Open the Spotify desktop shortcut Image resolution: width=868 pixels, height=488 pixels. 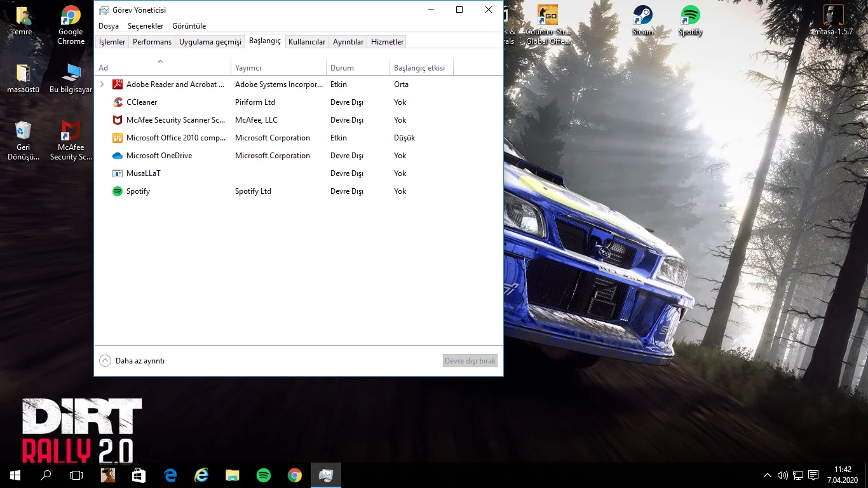(x=690, y=21)
